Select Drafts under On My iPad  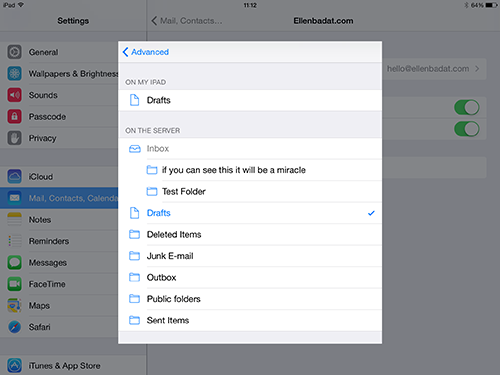[250, 100]
